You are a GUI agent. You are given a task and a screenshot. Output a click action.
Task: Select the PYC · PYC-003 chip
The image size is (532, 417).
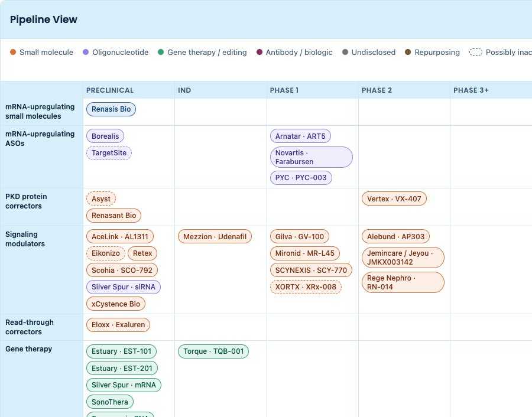[301, 178]
